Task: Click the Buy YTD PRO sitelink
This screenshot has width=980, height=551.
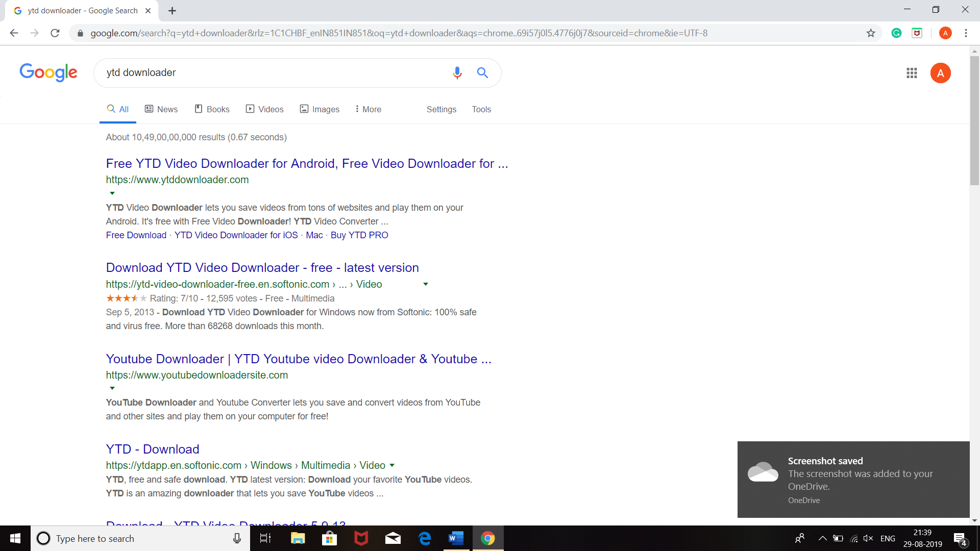Action: 359,235
